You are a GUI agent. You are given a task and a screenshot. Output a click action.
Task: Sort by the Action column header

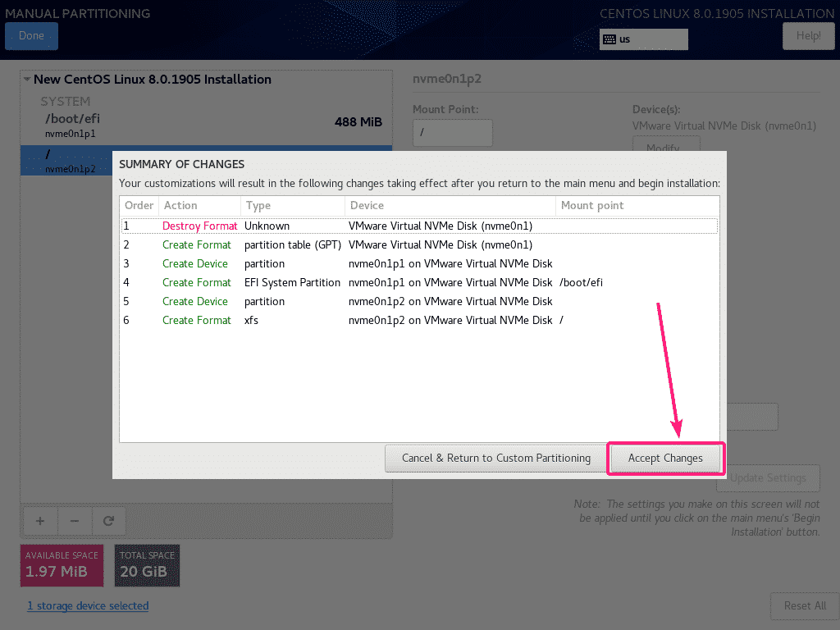[200, 206]
